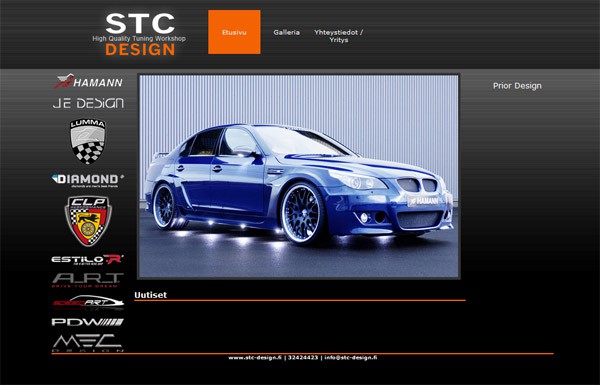Image resolution: width=600 pixels, height=385 pixels.
Task: Click the STC Design header logo
Action: 140,34
